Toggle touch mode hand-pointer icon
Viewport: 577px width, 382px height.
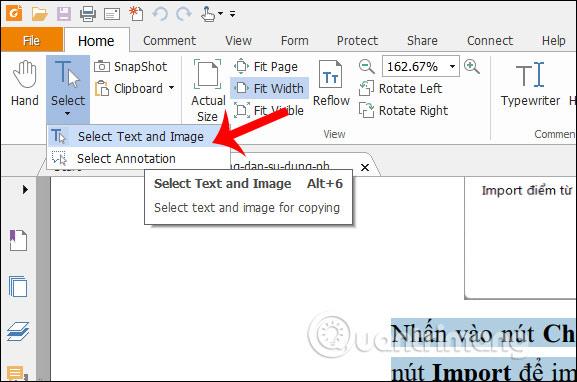(x=208, y=14)
